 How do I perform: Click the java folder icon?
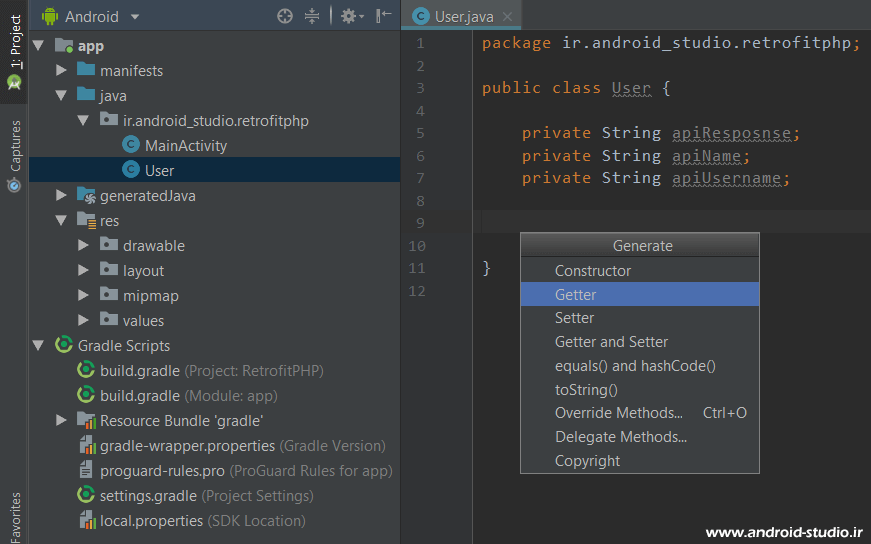(86, 94)
